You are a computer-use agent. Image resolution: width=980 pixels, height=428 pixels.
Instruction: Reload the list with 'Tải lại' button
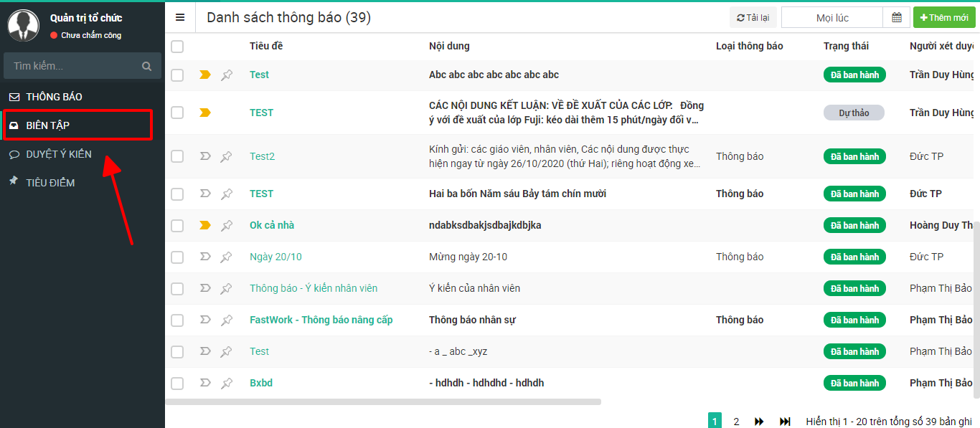753,18
